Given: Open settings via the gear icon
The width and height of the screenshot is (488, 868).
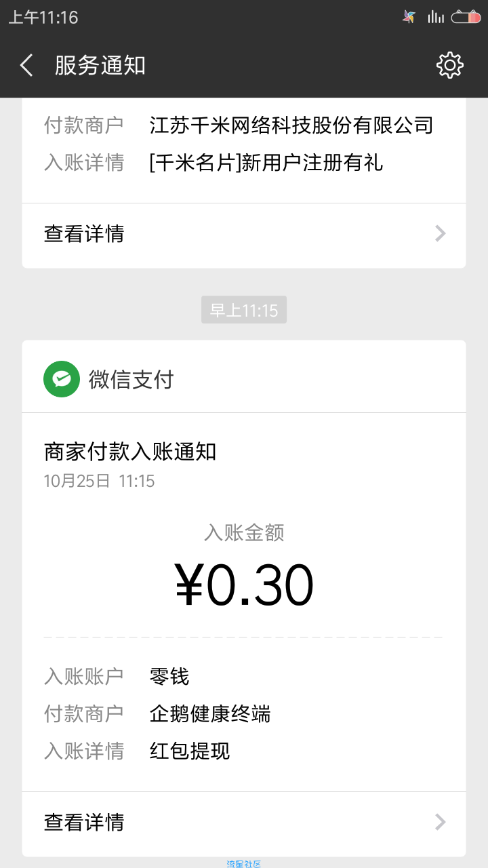Looking at the screenshot, I should [450, 65].
